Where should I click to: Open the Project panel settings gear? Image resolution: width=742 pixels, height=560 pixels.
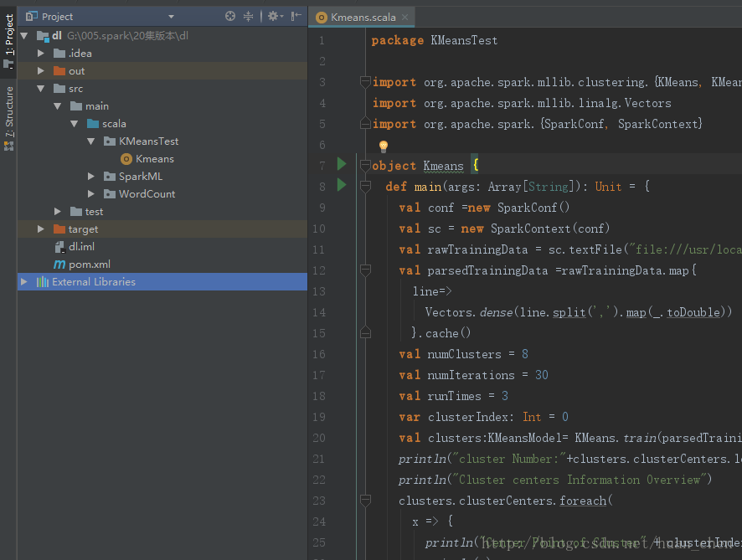pos(276,16)
